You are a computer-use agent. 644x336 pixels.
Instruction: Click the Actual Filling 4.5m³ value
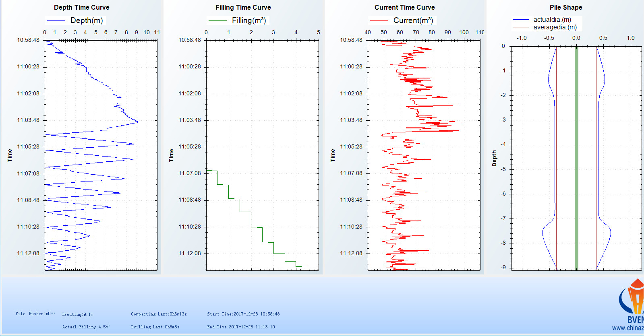click(x=86, y=327)
